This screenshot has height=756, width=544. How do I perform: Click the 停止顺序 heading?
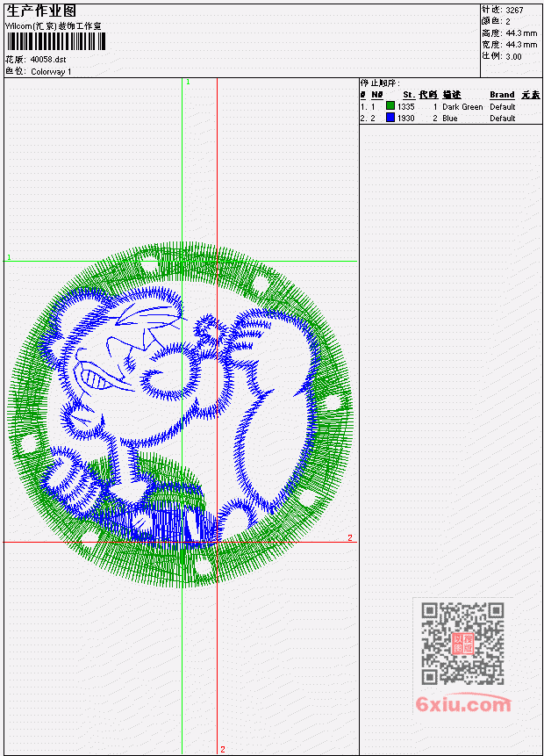tap(380, 83)
